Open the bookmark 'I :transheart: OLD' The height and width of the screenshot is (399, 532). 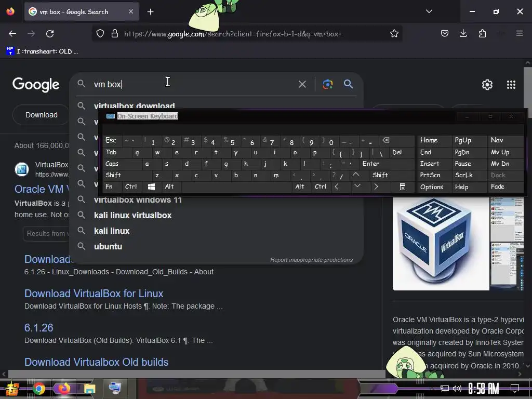(x=43, y=51)
